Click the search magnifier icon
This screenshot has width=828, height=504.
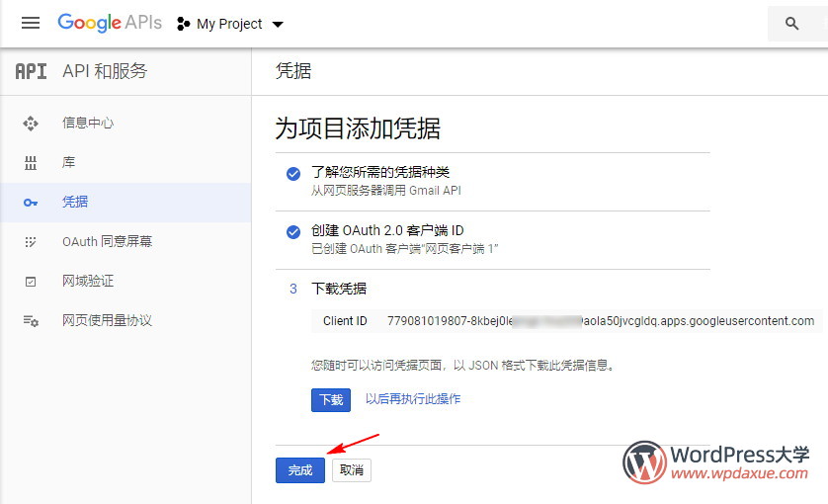pos(791,24)
